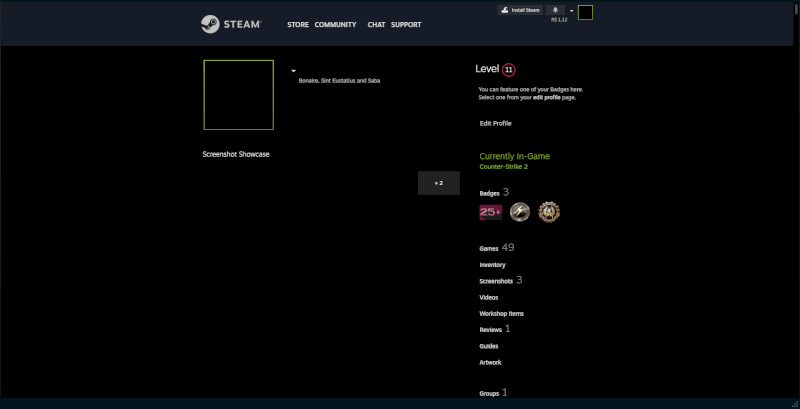This screenshot has width=800, height=409.
Task: Open the Inventory link
Action: [x=492, y=265]
